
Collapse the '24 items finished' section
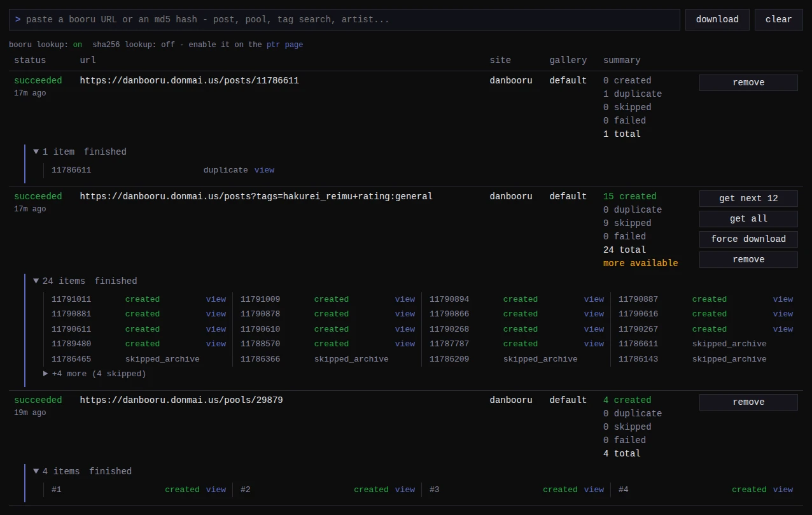[85, 281]
